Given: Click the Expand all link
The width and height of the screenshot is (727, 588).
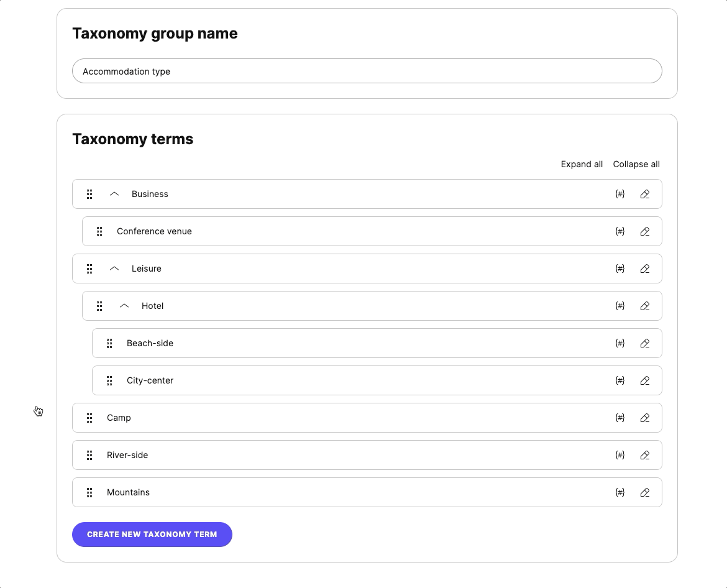Looking at the screenshot, I should pos(582,164).
